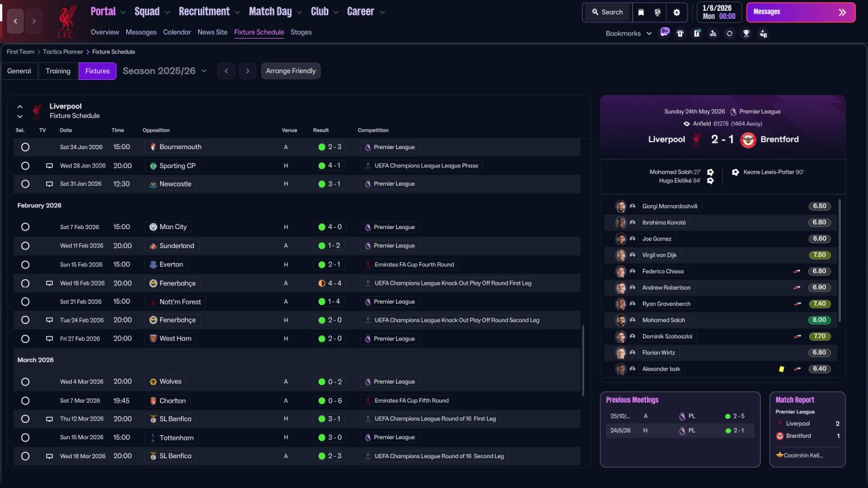Click the goal ball icon beside Mohamed Salah 27'
This screenshot has width=868, height=488.
point(710,172)
